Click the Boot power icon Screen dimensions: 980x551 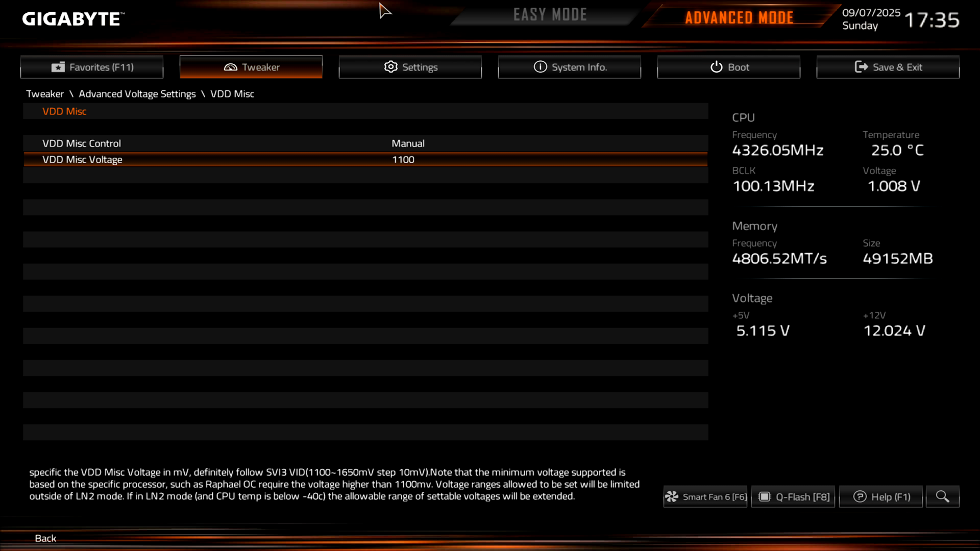tap(716, 67)
